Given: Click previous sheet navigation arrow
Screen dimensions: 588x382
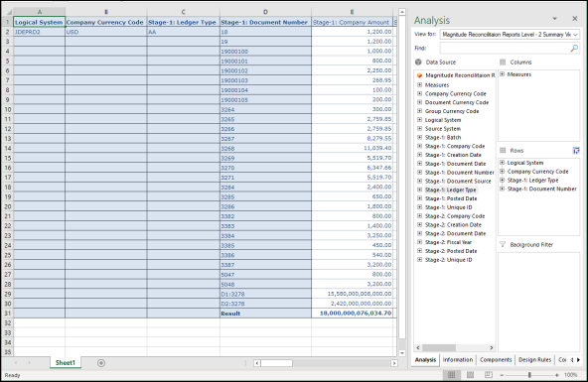Looking at the screenshot, I should pos(16,362).
